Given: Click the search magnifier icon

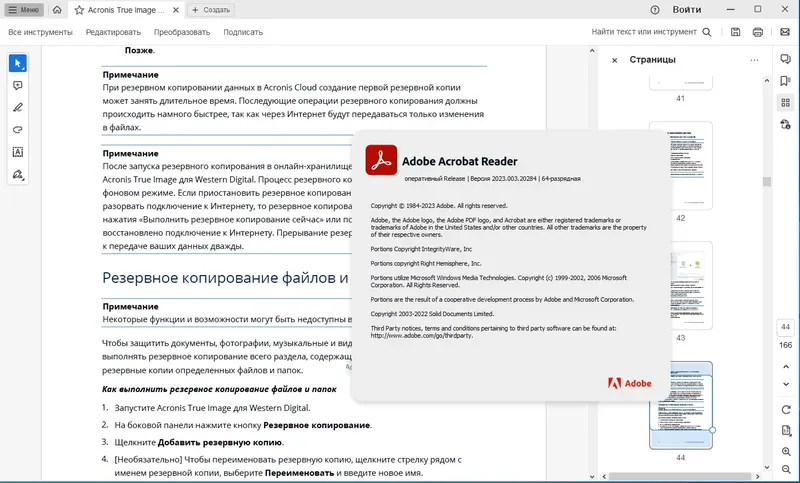Looking at the screenshot, I should coord(707,32).
